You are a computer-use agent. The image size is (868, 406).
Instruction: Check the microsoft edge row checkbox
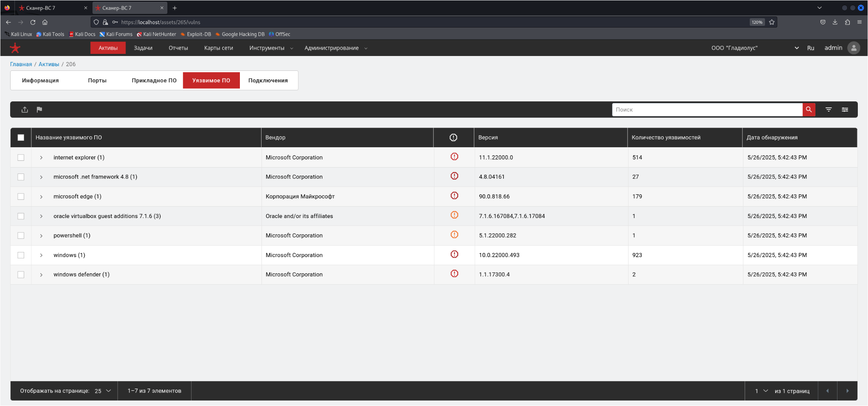21,196
